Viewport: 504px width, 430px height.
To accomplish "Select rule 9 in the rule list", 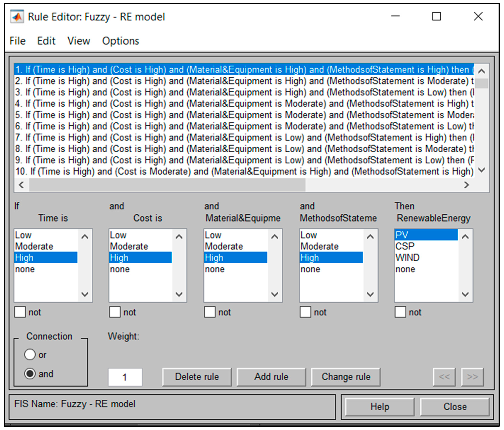I will [x=244, y=160].
